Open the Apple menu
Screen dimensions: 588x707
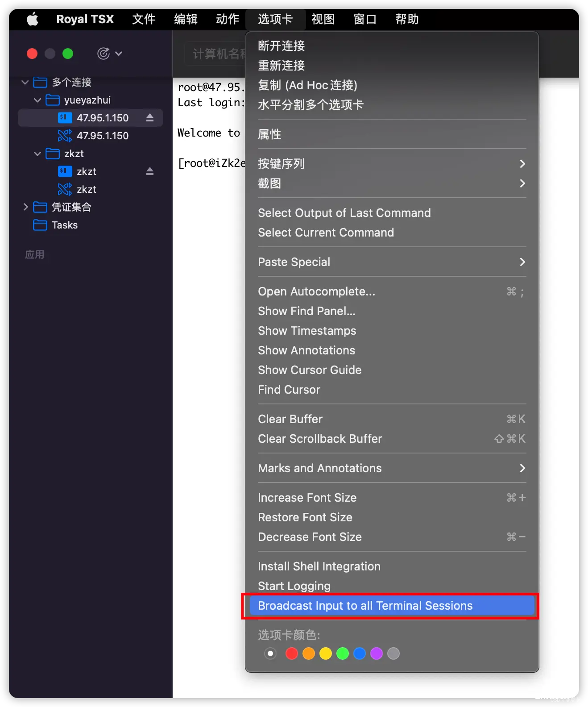(33, 19)
